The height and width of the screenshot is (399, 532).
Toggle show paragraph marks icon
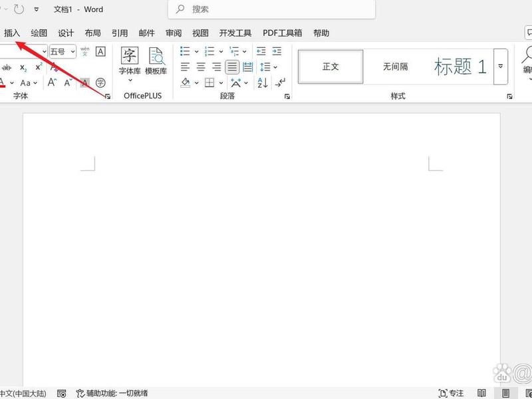280,82
